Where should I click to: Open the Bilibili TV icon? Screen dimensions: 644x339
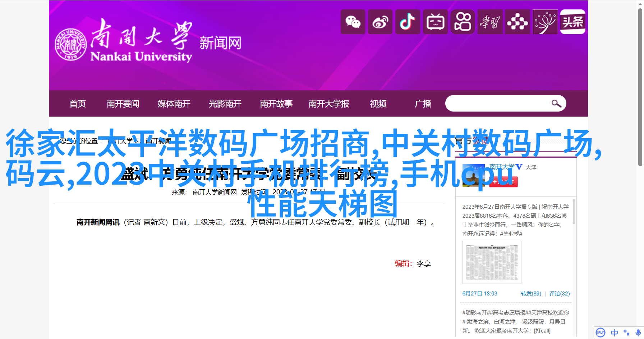435,22
